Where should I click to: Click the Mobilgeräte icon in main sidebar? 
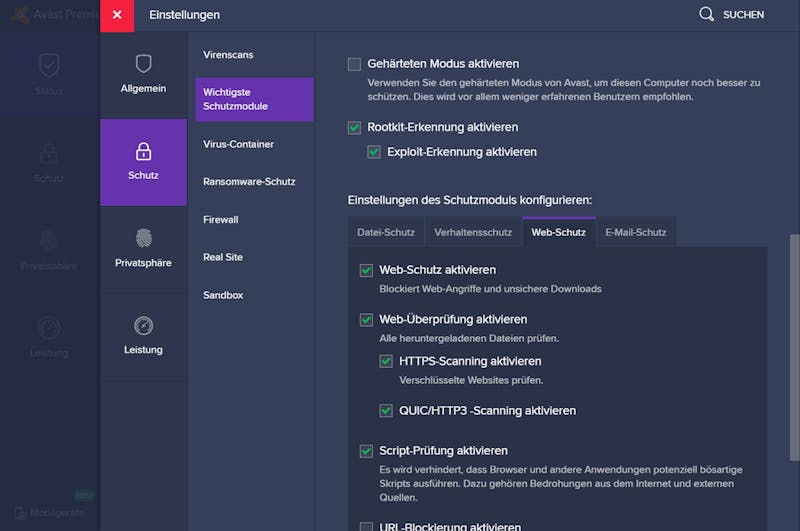(20, 513)
